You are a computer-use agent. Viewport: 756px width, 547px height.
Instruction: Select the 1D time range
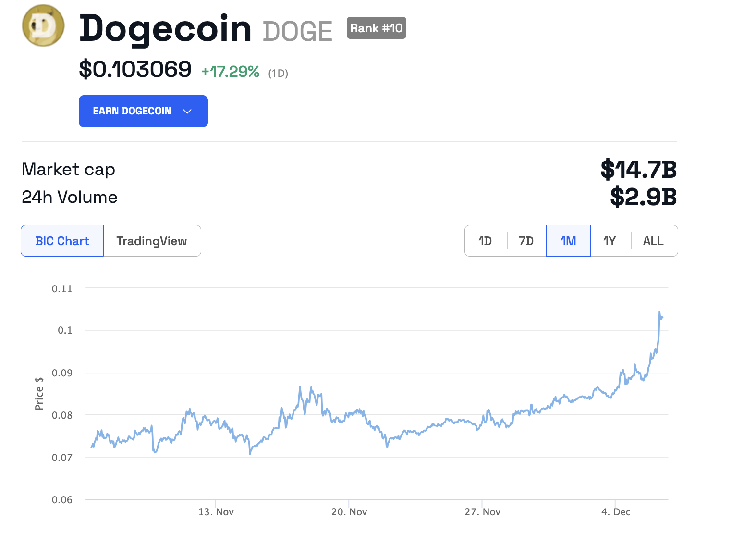(x=485, y=241)
